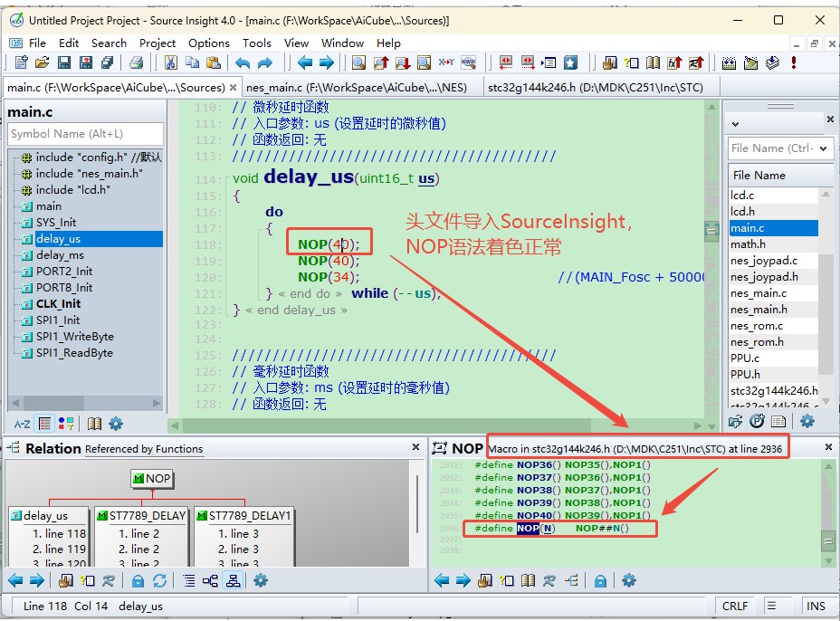The width and height of the screenshot is (840, 621).
Task: Click the Relation window back arrow
Action: [x=15, y=580]
